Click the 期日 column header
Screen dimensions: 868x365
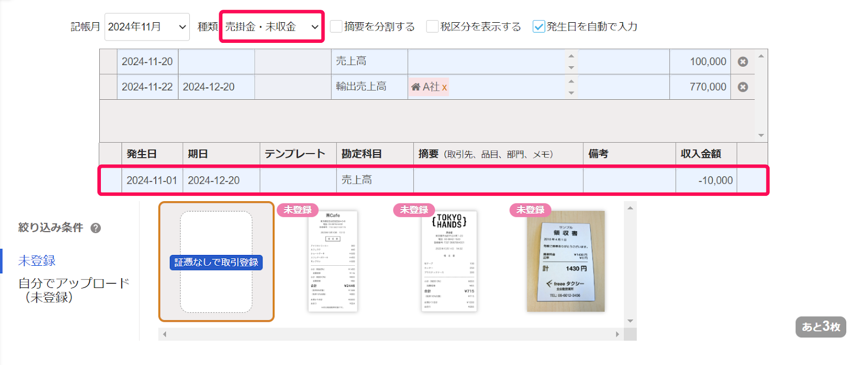point(221,154)
